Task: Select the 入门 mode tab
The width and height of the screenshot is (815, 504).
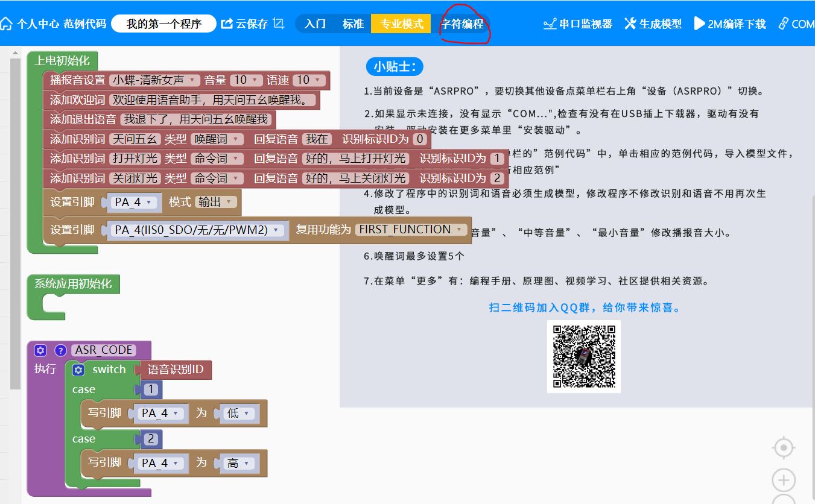Action: (316, 24)
